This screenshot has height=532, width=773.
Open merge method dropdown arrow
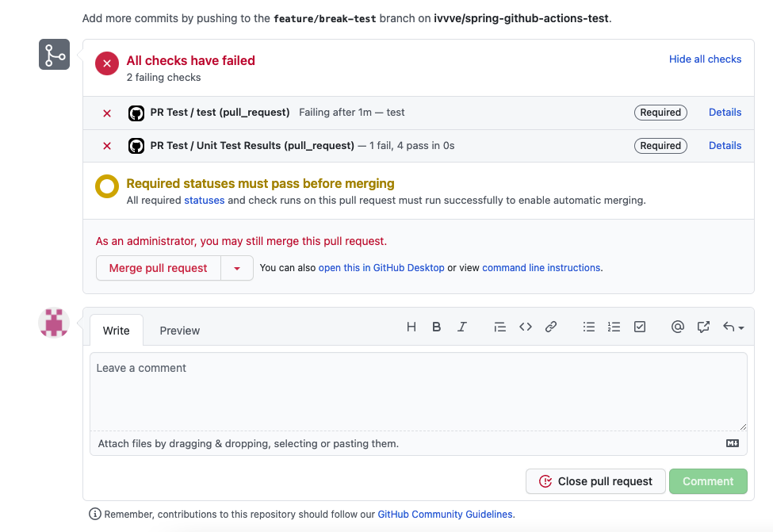click(236, 268)
